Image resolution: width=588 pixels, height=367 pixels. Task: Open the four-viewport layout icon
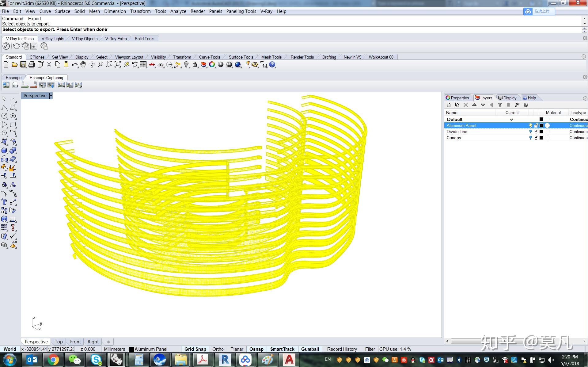point(143,65)
